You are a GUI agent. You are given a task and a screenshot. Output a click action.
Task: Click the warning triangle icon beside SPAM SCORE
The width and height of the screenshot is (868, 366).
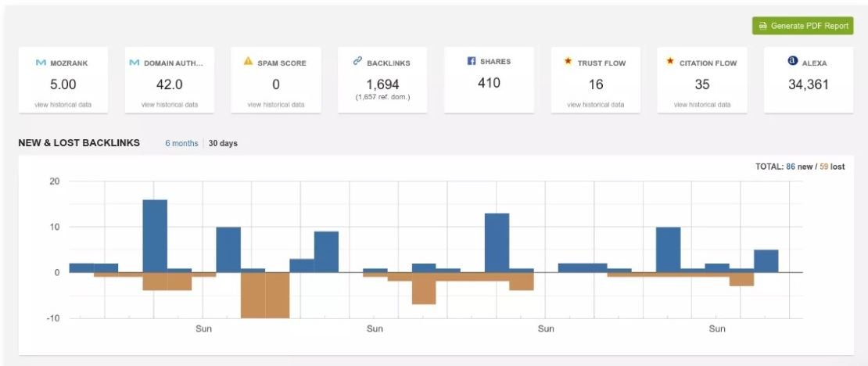pyautogui.click(x=248, y=61)
